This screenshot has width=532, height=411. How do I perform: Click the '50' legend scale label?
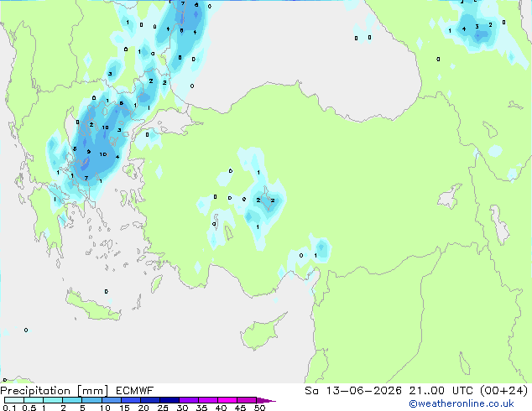click(x=259, y=408)
